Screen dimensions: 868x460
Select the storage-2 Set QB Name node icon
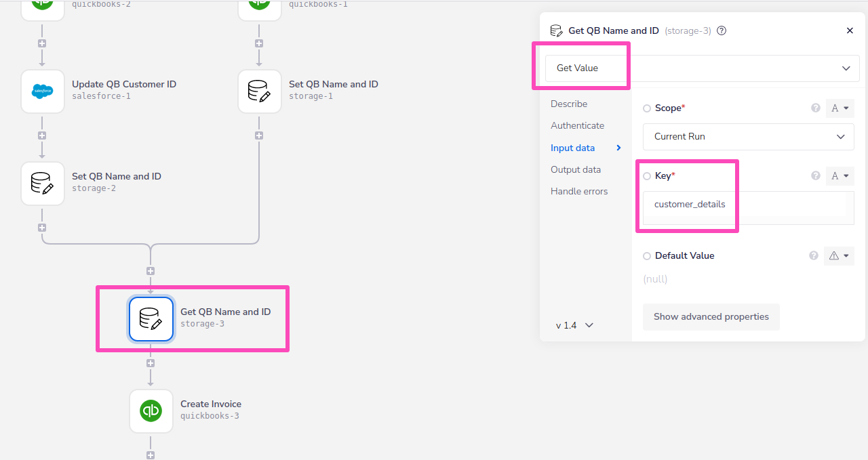pyautogui.click(x=43, y=183)
